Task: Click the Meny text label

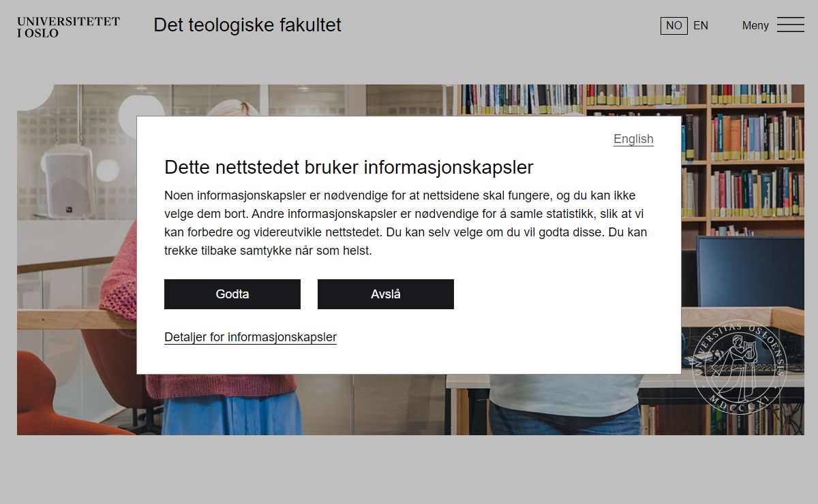Action: tap(755, 25)
